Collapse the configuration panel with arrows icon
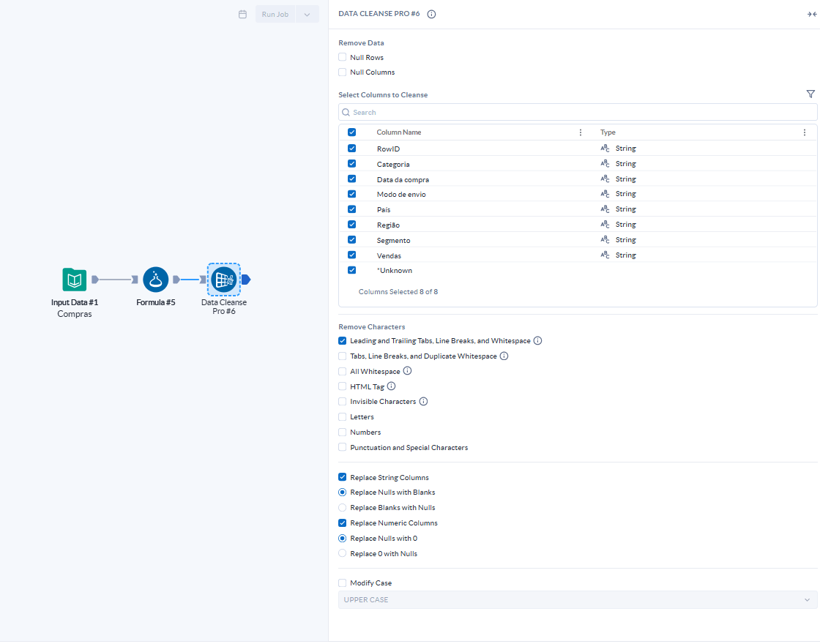The width and height of the screenshot is (820, 644). pyautogui.click(x=811, y=14)
